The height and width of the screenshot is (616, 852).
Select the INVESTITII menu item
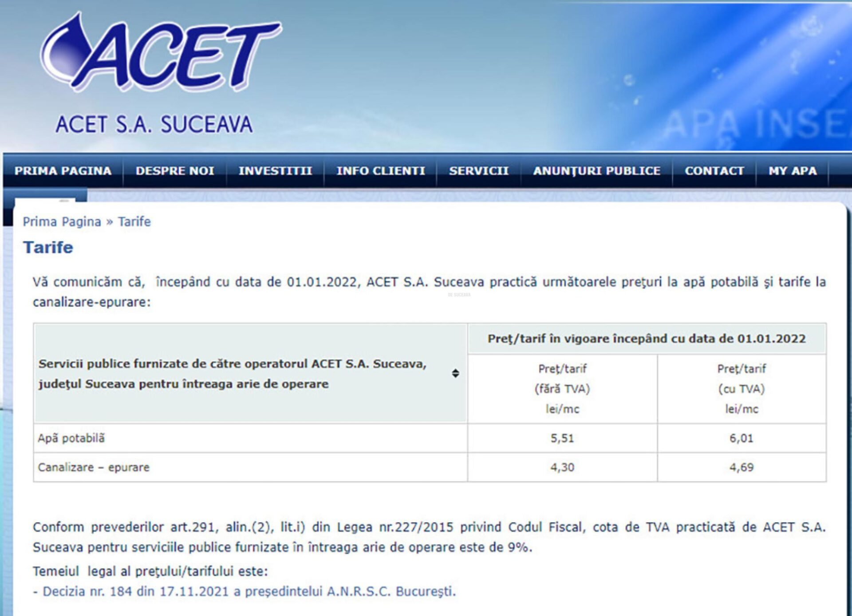tap(275, 171)
